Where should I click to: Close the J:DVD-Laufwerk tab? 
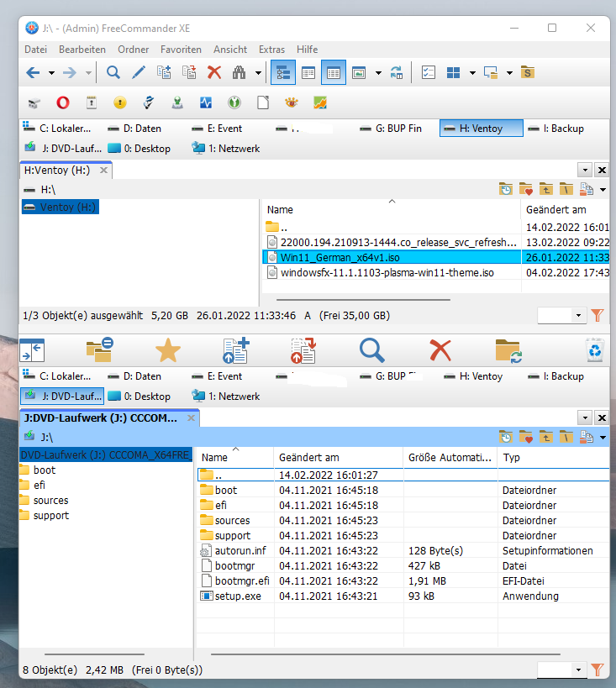(191, 418)
